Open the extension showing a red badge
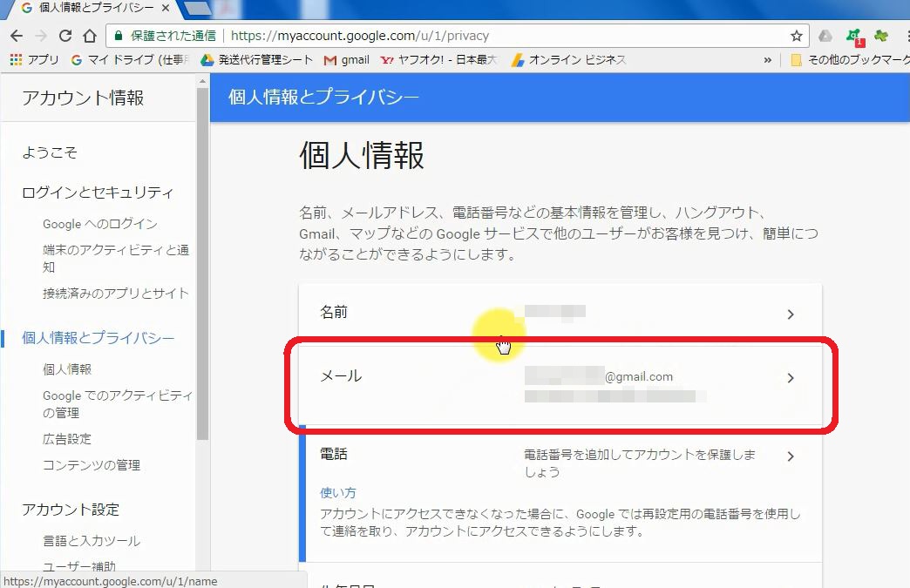This screenshot has height=588, width=910. (x=855, y=37)
